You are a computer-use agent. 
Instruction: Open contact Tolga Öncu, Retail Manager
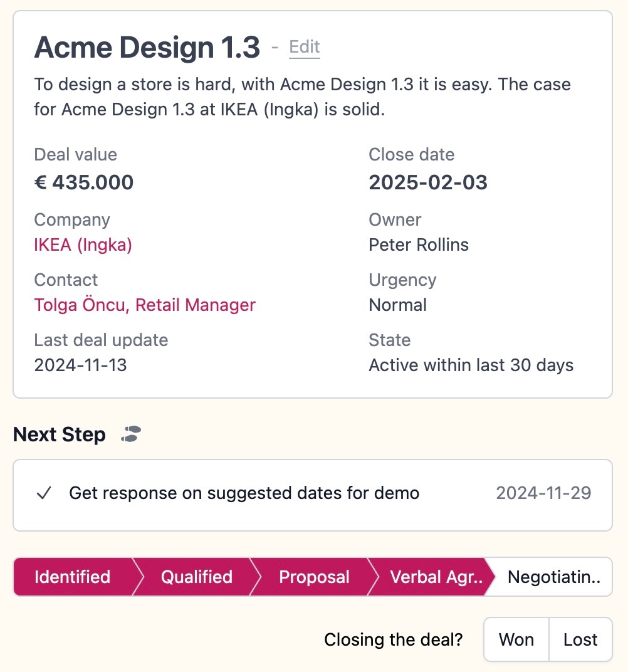point(145,305)
